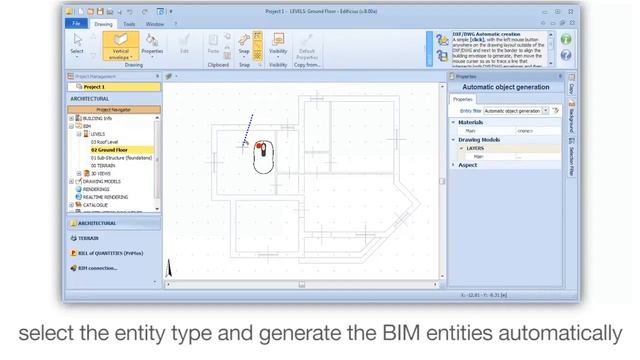Open the ARCHITECTURAL section button
Image resolution: width=640 pixels, height=360 pixels.
tap(114, 223)
